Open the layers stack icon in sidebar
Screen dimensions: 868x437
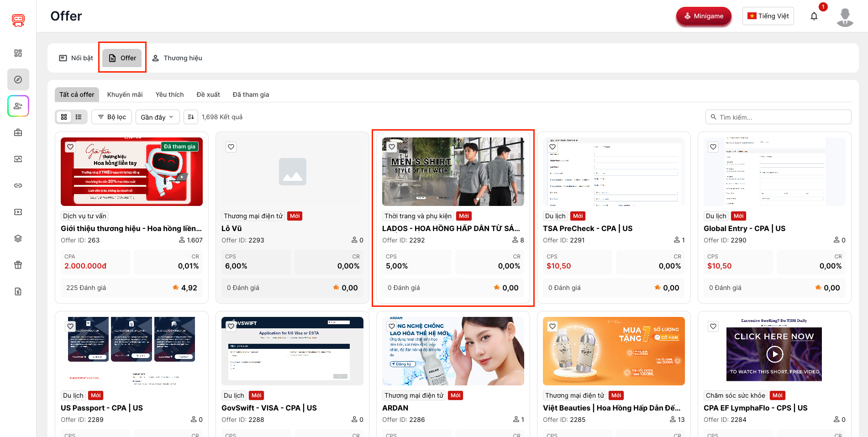tap(18, 238)
